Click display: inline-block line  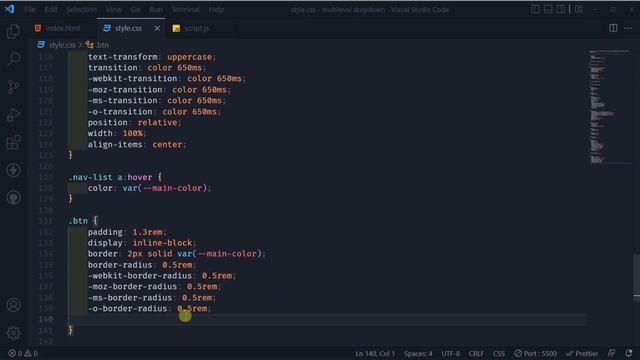(142, 243)
